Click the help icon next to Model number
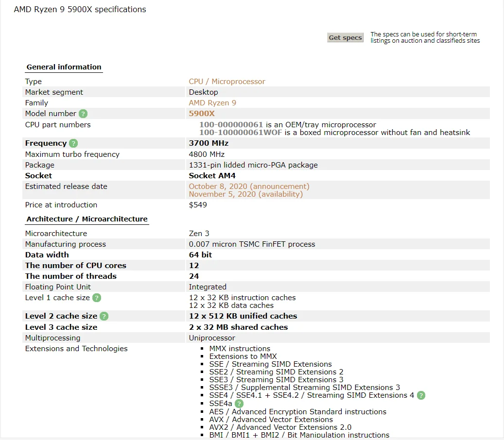 [83, 114]
